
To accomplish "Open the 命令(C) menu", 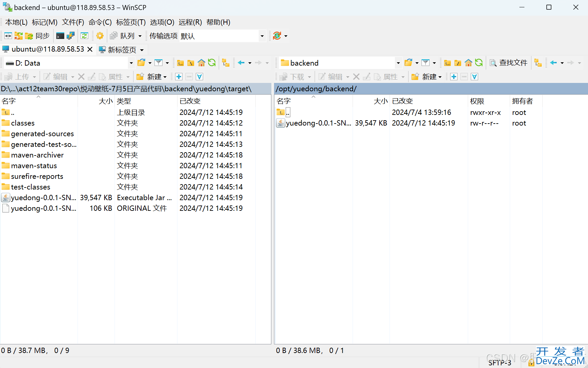I will click(x=100, y=22).
